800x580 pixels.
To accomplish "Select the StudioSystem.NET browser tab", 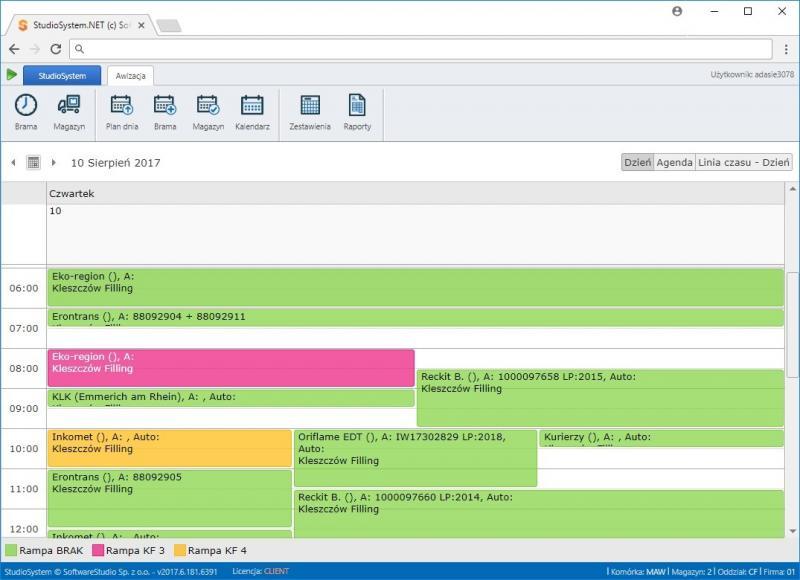I will pos(81,25).
